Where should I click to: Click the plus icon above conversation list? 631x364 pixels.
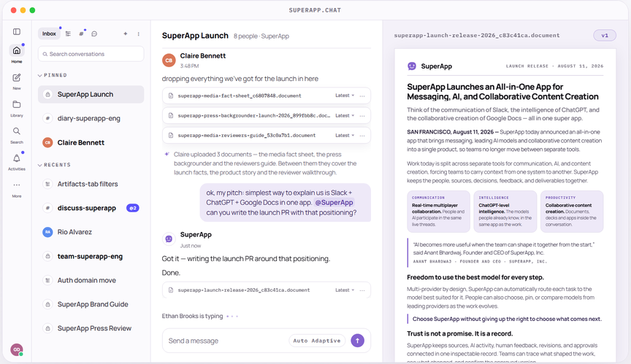point(126,34)
